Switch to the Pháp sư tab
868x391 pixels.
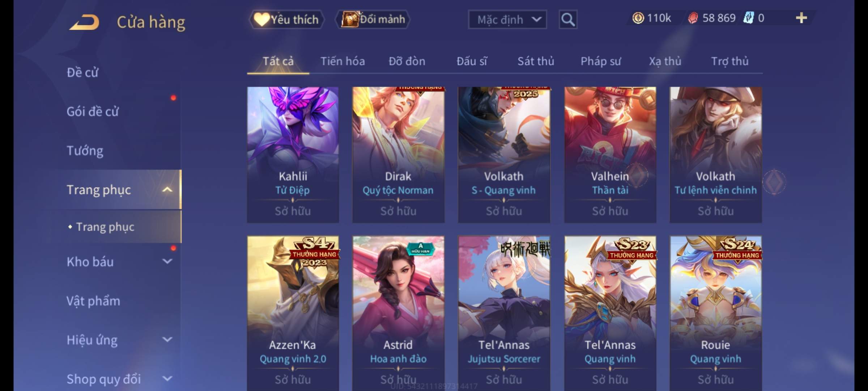coord(601,61)
